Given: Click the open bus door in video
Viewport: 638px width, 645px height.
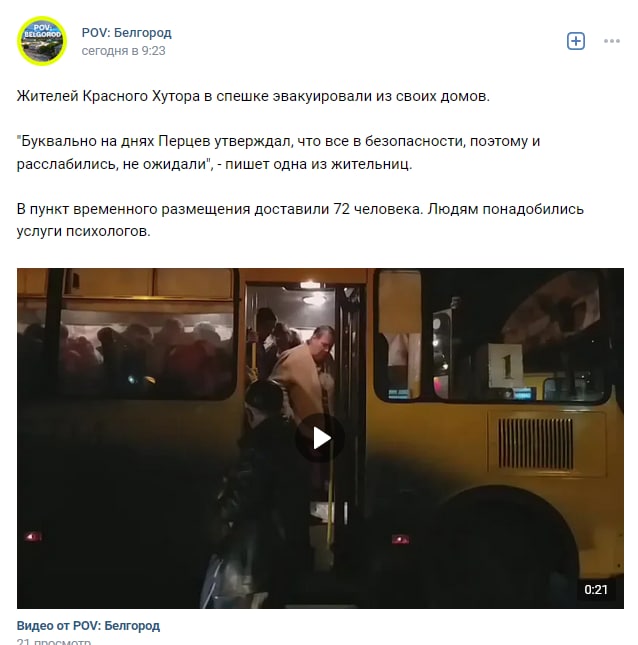Looking at the screenshot, I should tap(305, 411).
